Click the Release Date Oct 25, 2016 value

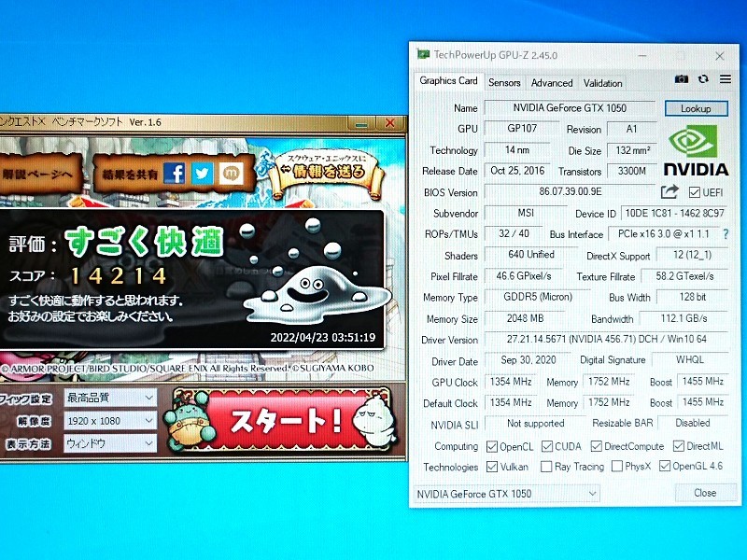click(517, 171)
